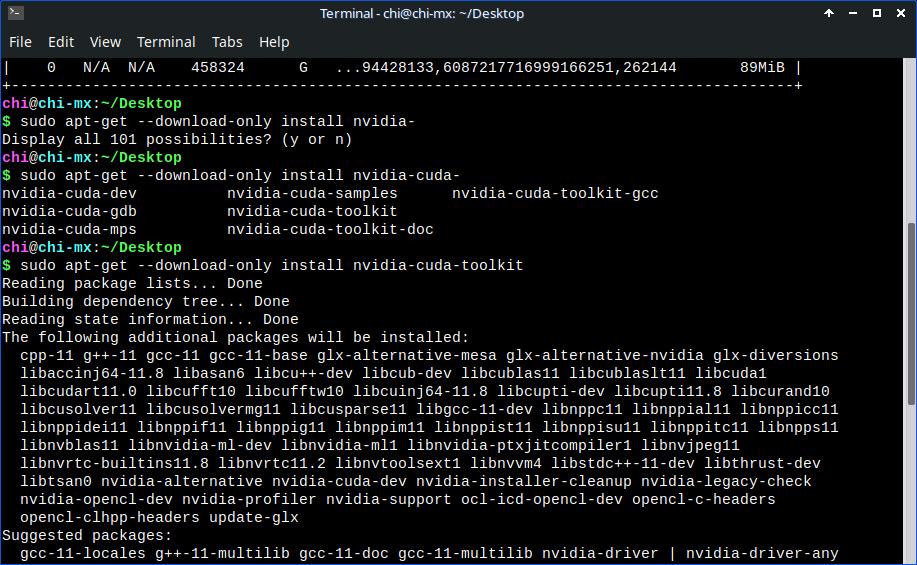Click the nvidia-cuda-toolkit-gcc completion entry
Image resolution: width=917 pixels, height=565 pixels.
tap(555, 193)
